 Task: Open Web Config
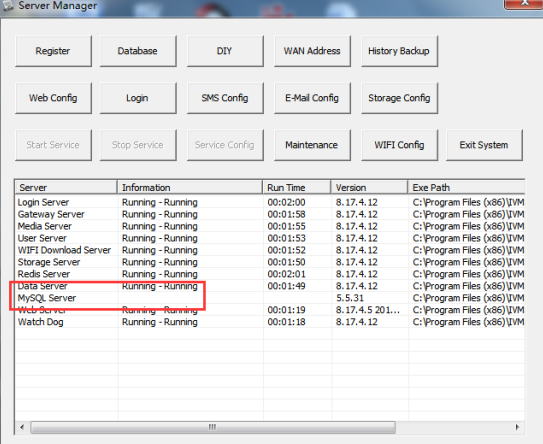[x=53, y=98]
